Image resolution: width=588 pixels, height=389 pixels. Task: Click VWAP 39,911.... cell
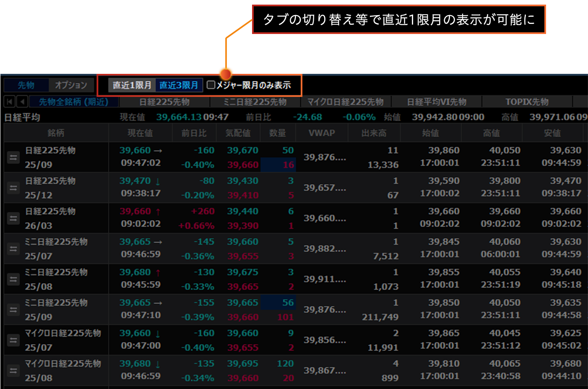[x=325, y=279]
